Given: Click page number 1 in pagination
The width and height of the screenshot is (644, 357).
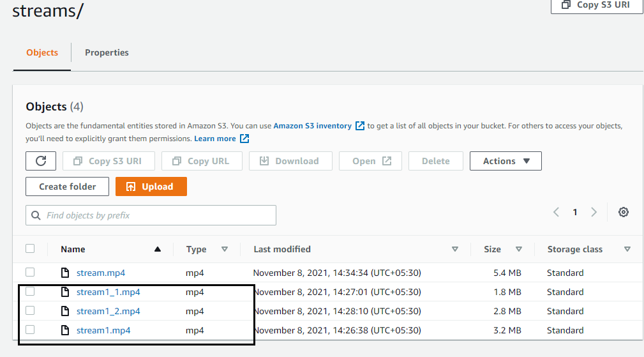Looking at the screenshot, I should click(x=575, y=212).
